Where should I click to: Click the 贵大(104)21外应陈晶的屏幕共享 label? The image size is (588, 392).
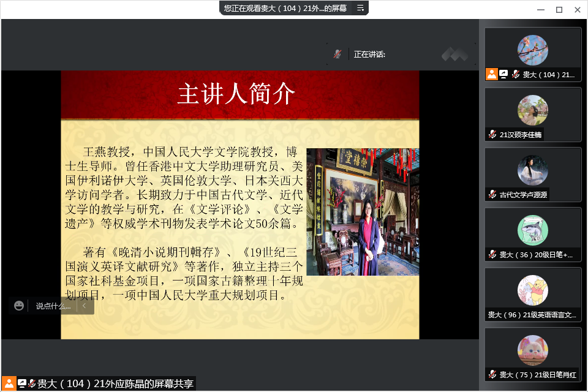click(x=116, y=383)
